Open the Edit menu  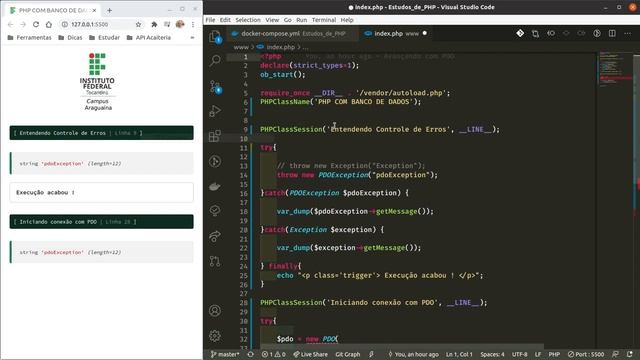click(225, 20)
